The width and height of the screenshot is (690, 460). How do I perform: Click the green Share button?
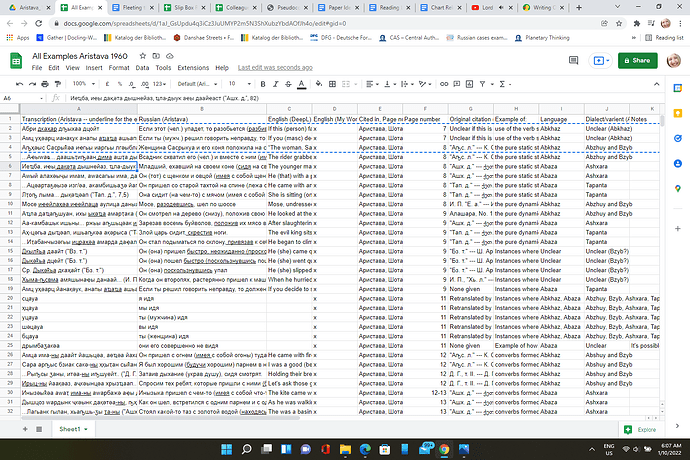(x=638, y=61)
